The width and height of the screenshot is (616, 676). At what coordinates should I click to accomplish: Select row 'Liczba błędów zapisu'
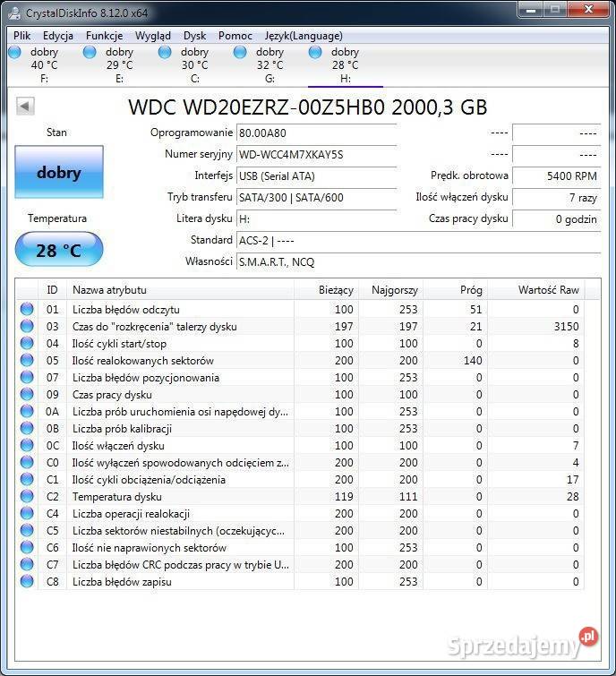pyautogui.click(x=301, y=582)
